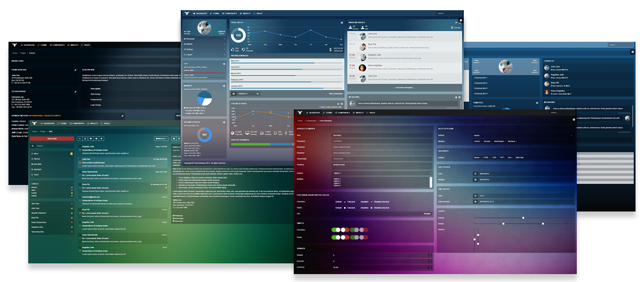Viewport: 644px width, 282px height.
Task: Open Move to dropdown in mail toolbar
Action: 161,139
